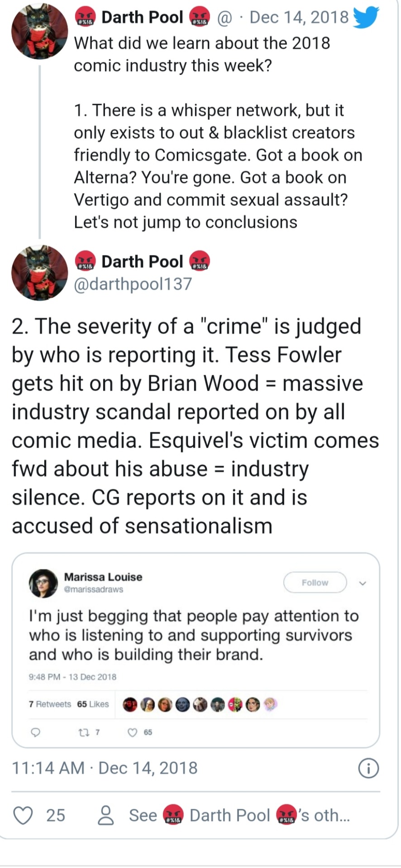View the 7 Retweets list
The height and width of the screenshot is (868, 401).
coord(50,704)
